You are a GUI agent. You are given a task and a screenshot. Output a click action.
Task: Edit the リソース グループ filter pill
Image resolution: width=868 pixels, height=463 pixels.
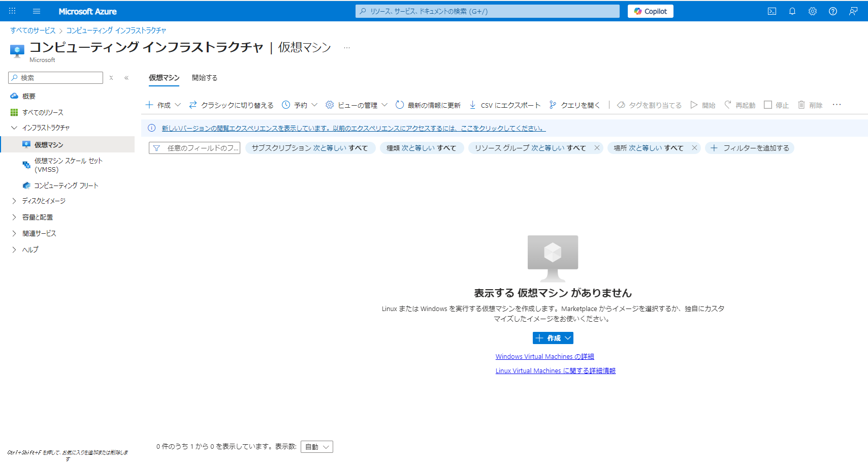[x=530, y=148]
